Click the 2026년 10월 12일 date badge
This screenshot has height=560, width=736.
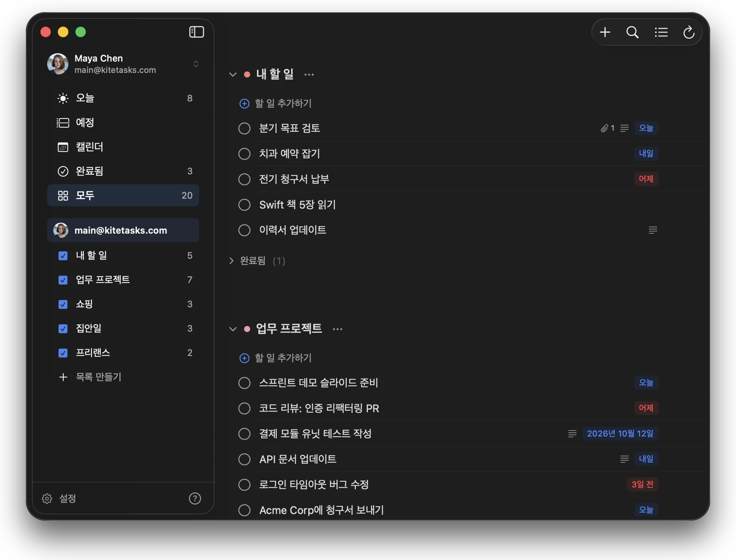(620, 433)
